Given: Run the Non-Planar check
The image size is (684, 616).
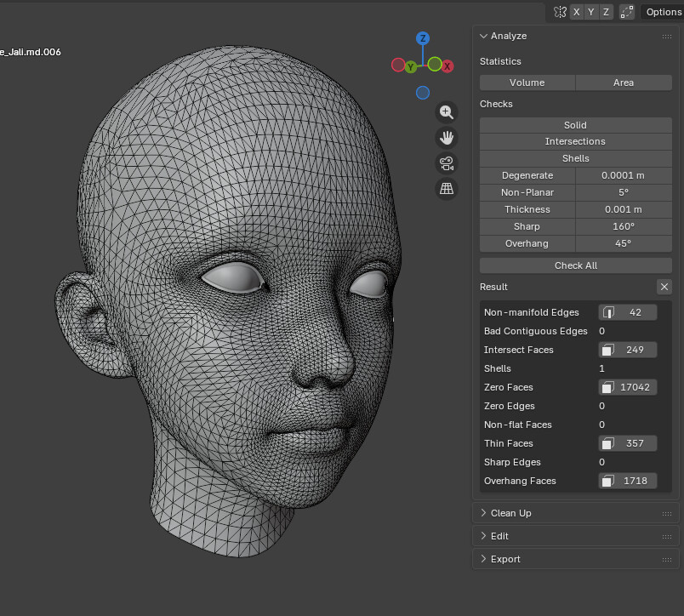Looking at the screenshot, I should (527, 192).
